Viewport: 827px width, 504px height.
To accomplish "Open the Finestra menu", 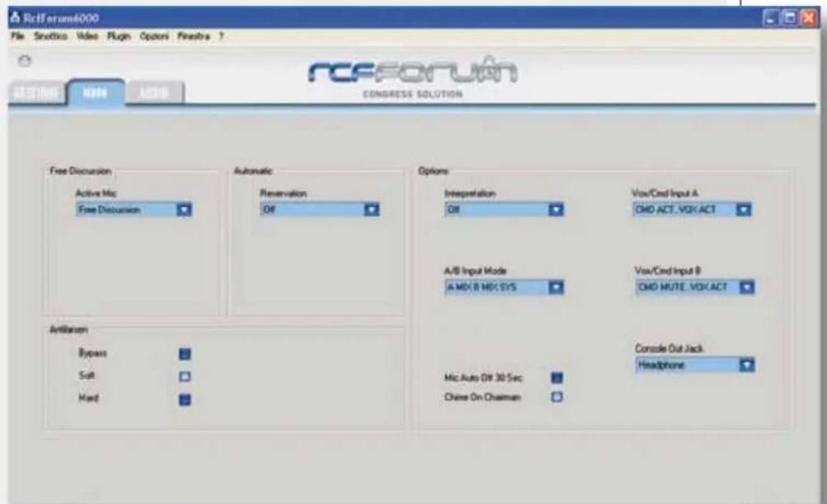I will pos(194,36).
